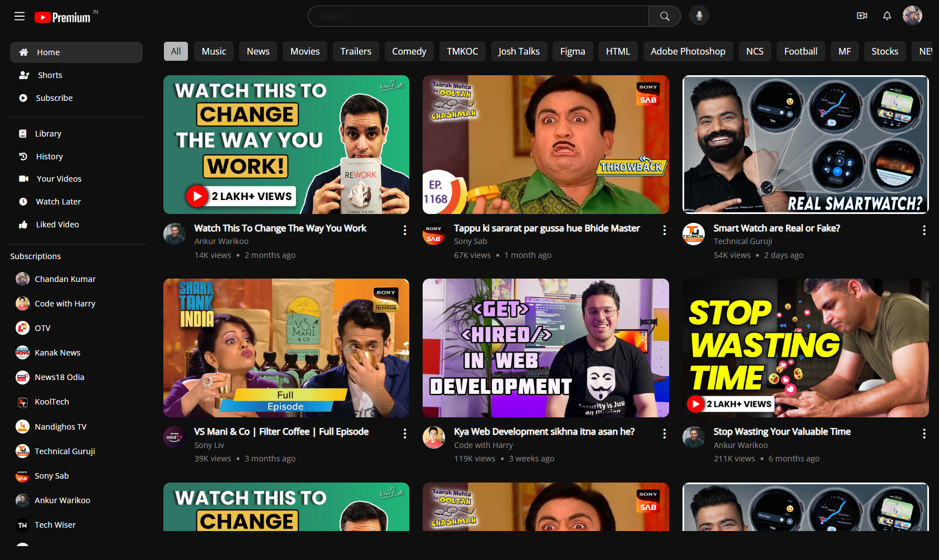Open notifications bell
939x560 pixels.
(x=887, y=16)
